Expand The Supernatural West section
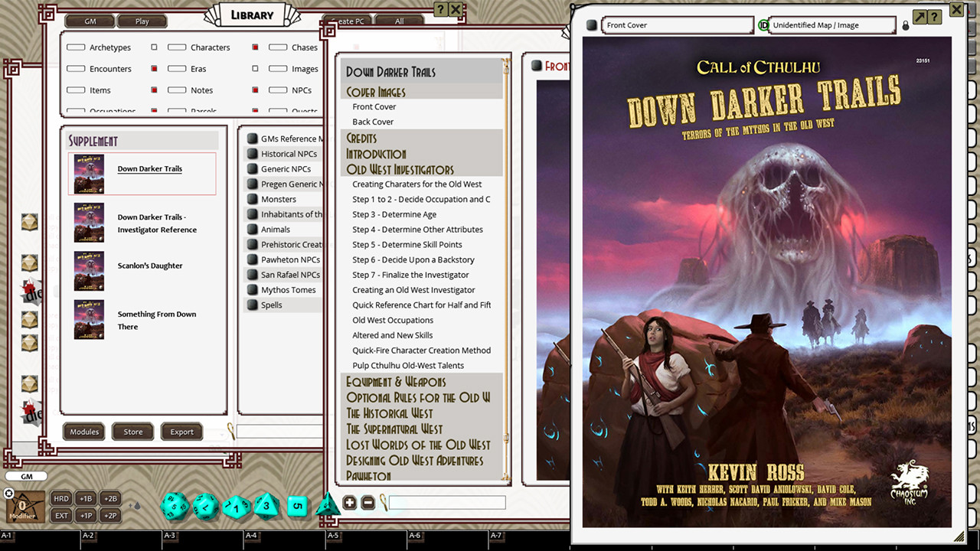Image resolution: width=980 pixels, height=551 pixels. [395, 429]
